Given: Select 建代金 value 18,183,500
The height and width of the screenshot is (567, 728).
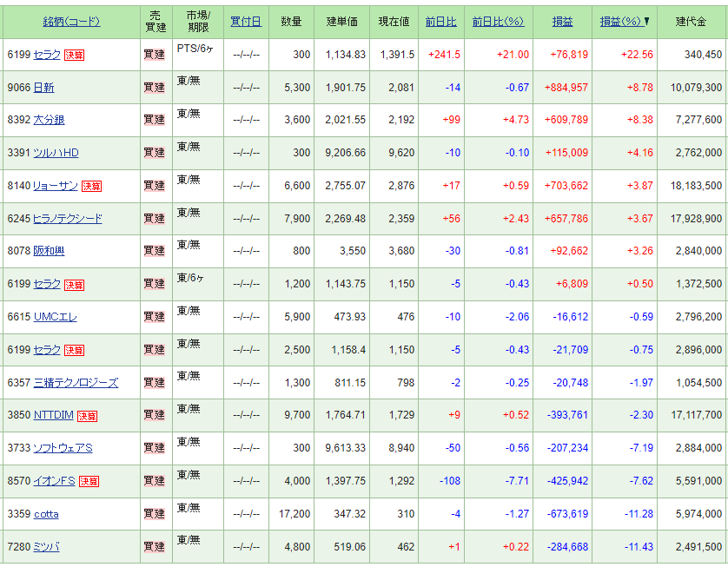Looking at the screenshot, I should coord(696,186).
